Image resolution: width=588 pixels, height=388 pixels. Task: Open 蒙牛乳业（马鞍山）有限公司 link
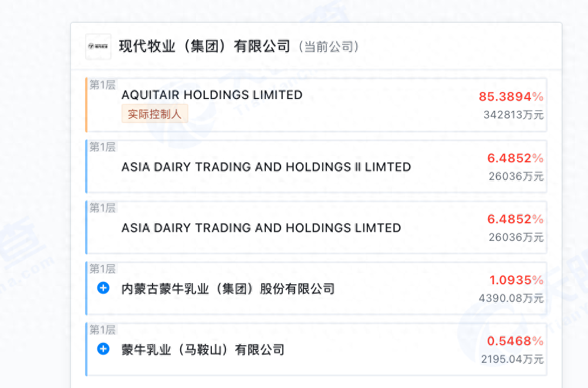tap(202, 350)
